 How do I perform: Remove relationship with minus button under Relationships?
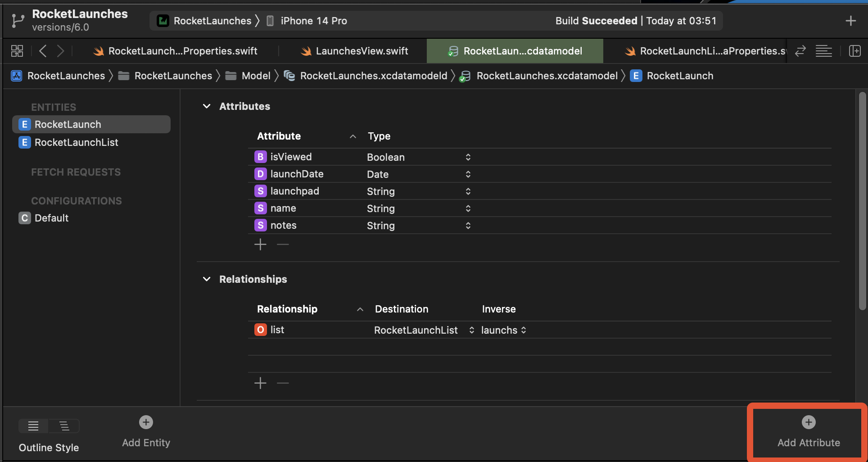coord(283,383)
